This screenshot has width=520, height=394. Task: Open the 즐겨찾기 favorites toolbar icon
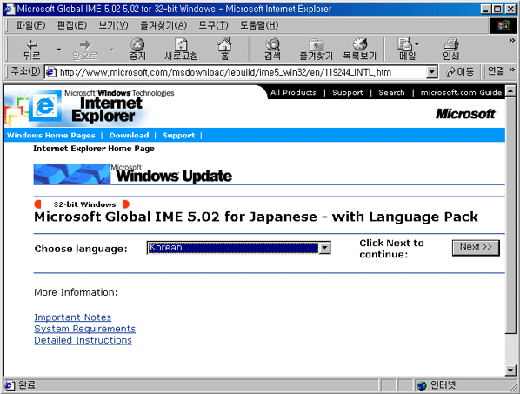coord(316,49)
